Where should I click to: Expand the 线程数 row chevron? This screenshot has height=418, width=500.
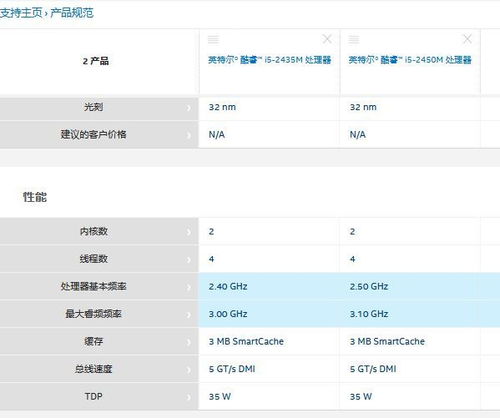189,260
